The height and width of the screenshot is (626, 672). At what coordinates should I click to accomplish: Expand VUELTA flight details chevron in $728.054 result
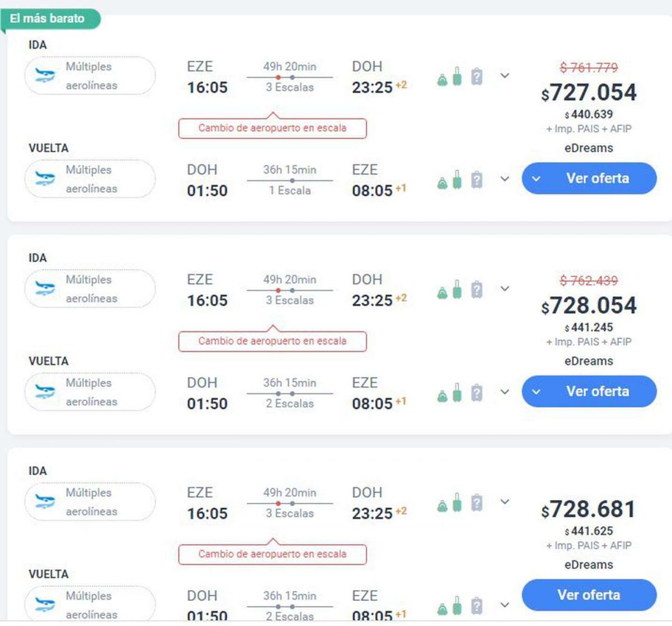[x=505, y=392]
